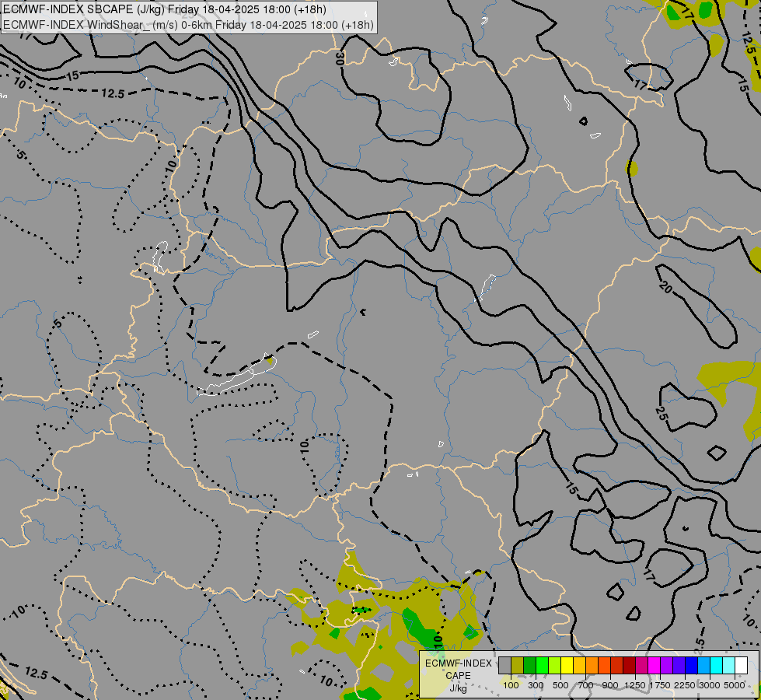This screenshot has height=700, width=761.
Task: Select the pure blue legend swatch
Action: (x=692, y=666)
